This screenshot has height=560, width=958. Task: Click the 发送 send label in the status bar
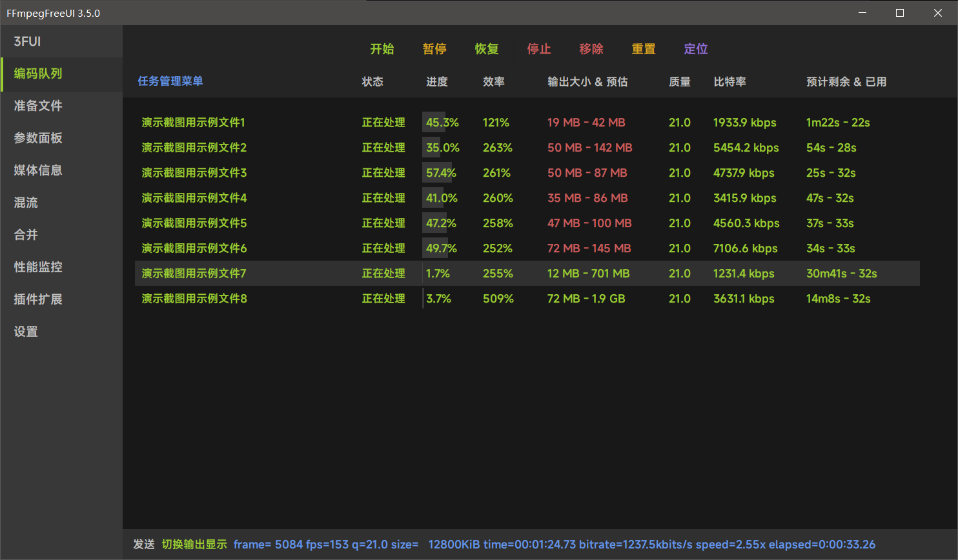pyautogui.click(x=144, y=545)
